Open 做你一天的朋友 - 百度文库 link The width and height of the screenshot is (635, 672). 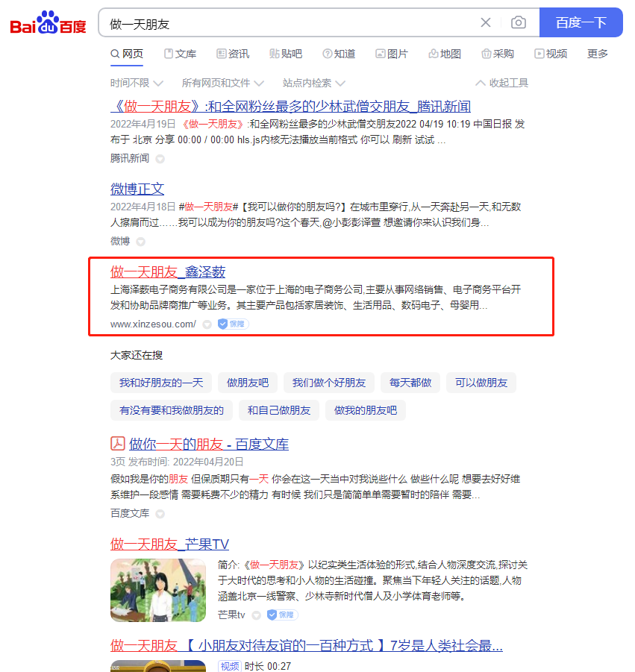(x=209, y=444)
